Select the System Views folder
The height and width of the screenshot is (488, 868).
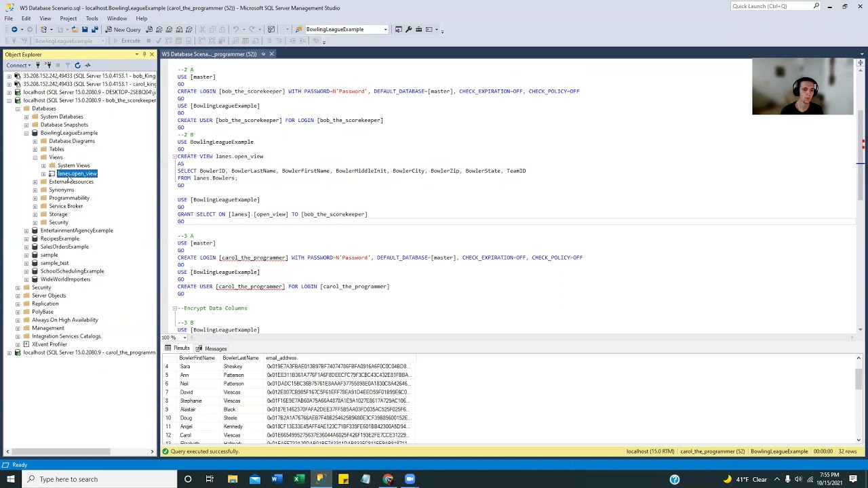(x=73, y=165)
